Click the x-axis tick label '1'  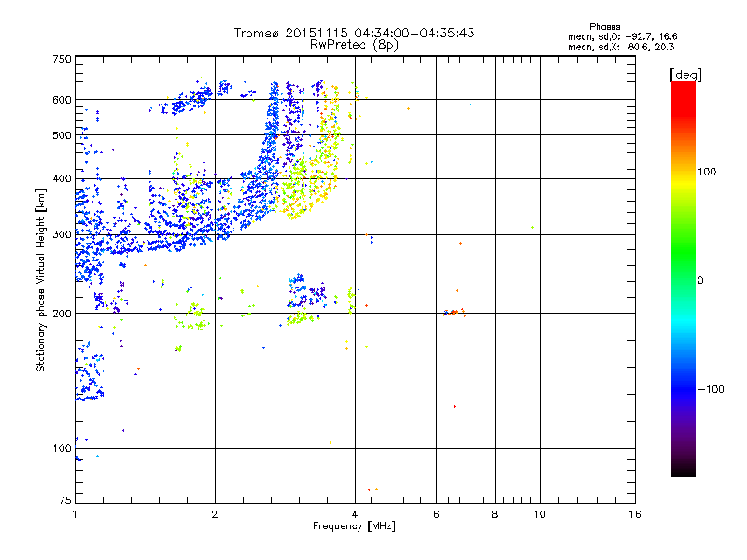75,514
